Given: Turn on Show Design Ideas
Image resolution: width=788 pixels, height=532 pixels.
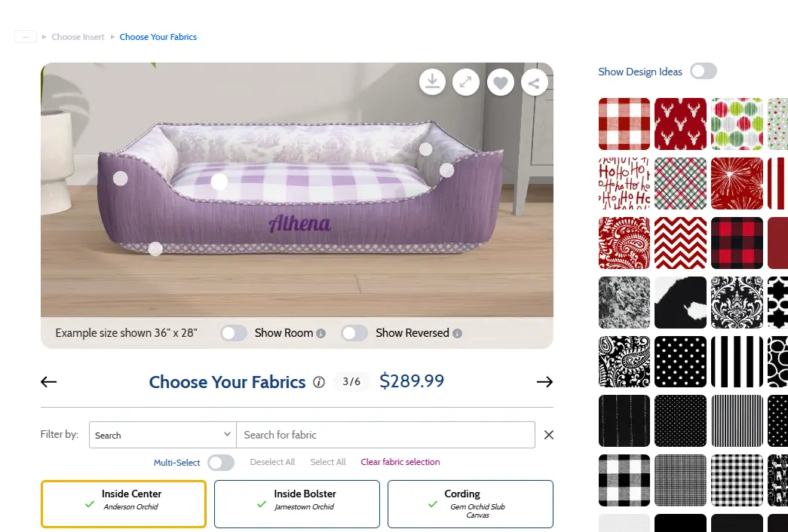Looking at the screenshot, I should point(703,72).
